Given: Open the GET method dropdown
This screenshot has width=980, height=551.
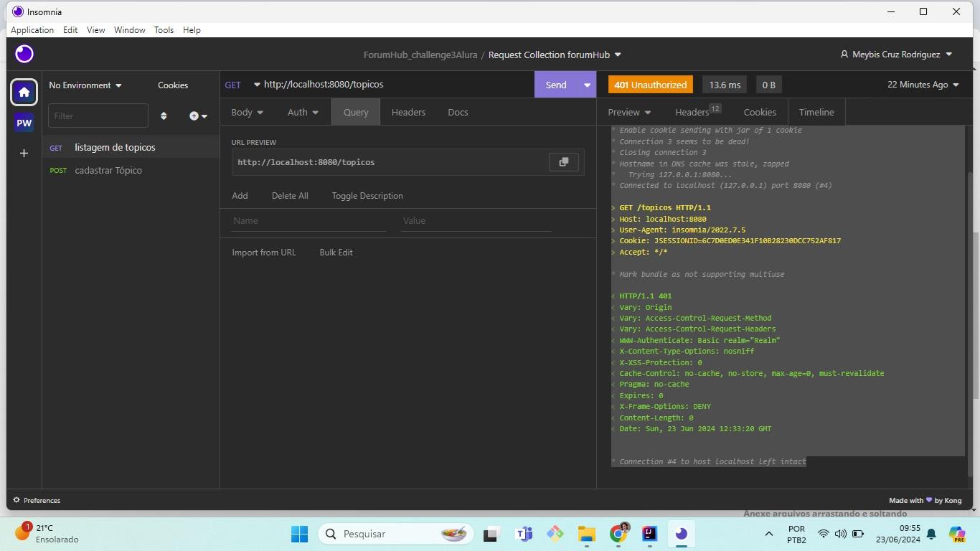Looking at the screenshot, I should pyautogui.click(x=242, y=85).
